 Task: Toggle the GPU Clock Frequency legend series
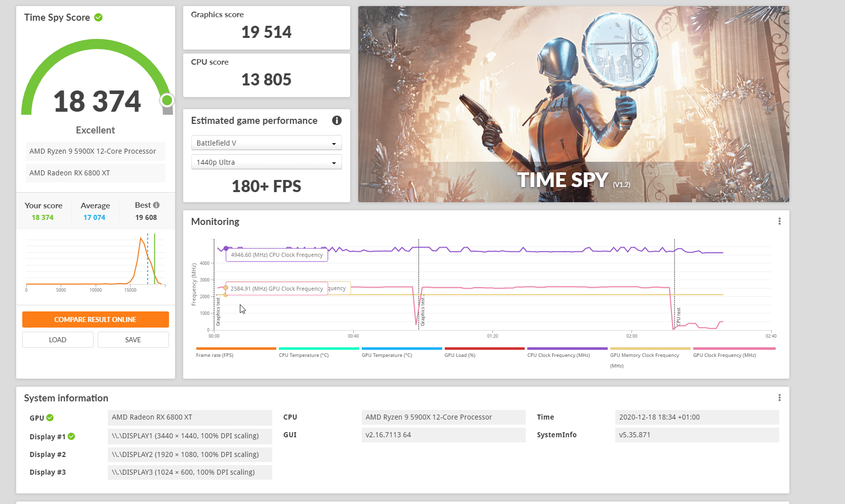point(734,352)
